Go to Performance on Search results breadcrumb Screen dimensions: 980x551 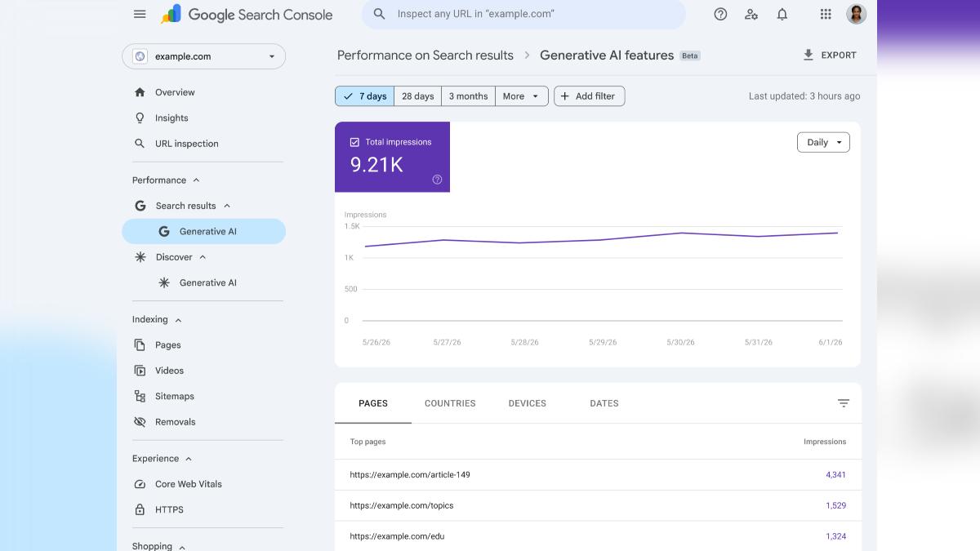tap(425, 56)
